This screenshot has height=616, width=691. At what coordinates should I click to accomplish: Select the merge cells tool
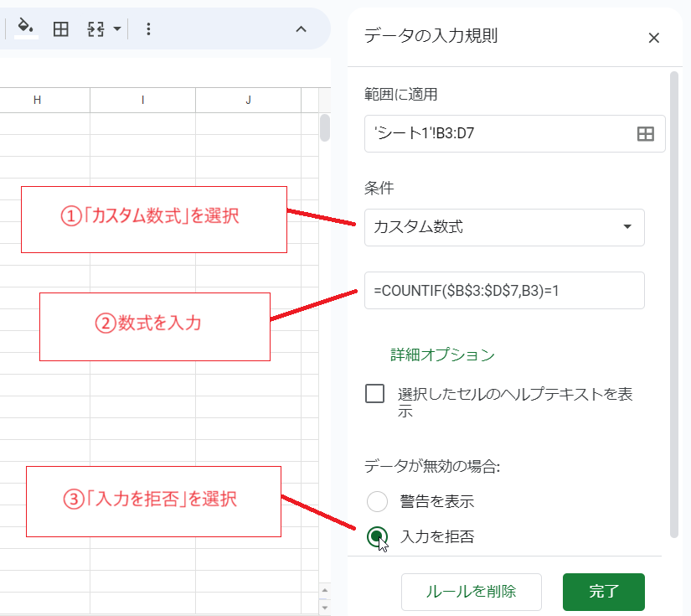(94, 28)
